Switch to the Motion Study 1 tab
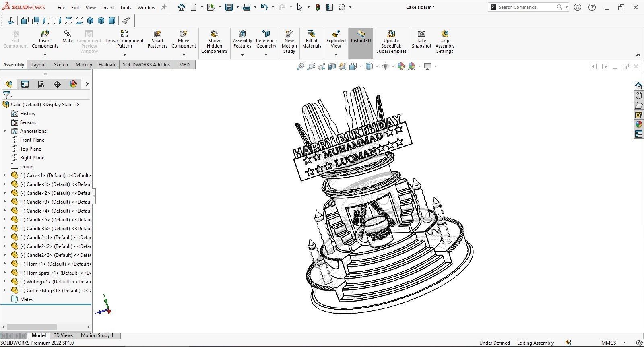 click(97, 335)
